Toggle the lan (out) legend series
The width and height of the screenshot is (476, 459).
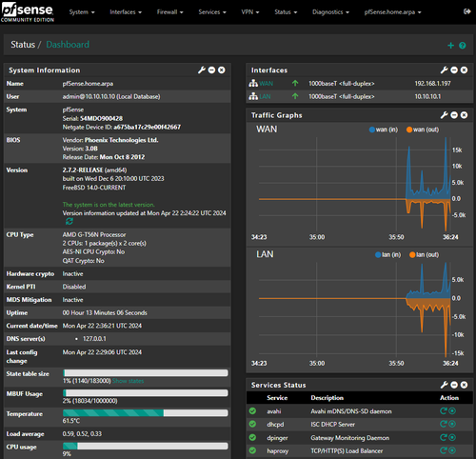tap(424, 254)
